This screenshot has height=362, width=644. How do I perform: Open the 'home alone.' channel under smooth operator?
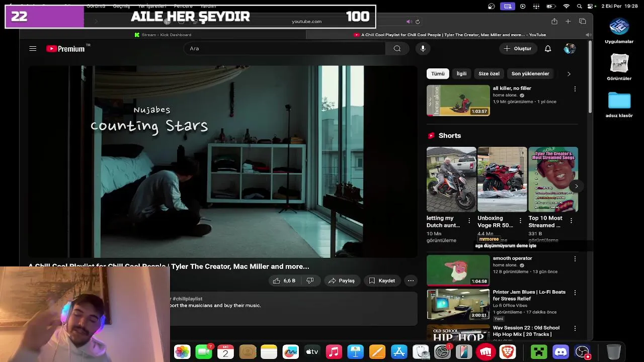click(505, 265)
